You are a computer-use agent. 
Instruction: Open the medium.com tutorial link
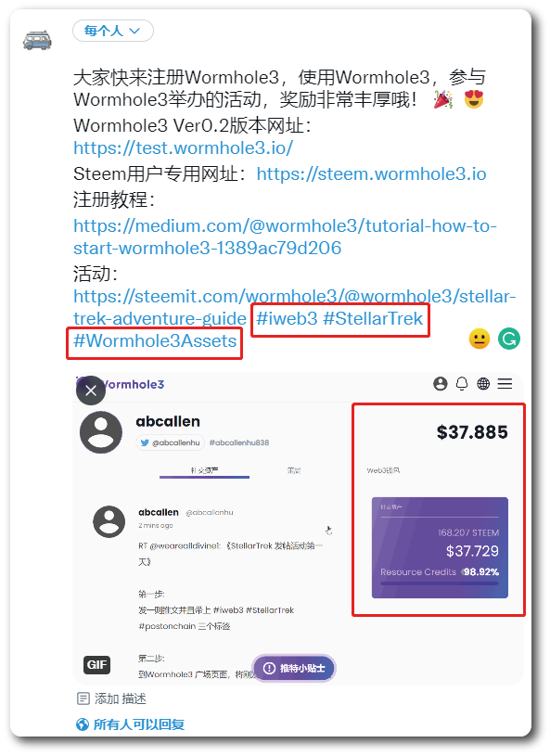(285, 237)
